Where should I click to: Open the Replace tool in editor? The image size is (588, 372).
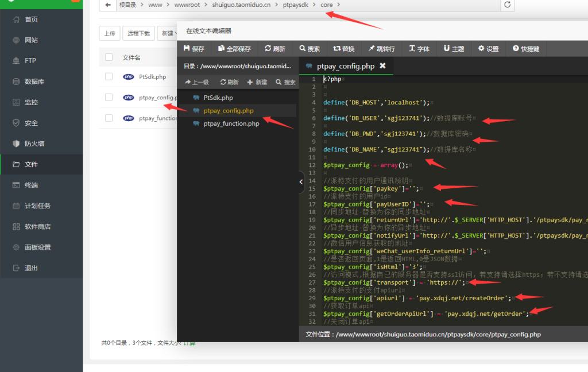(x=344, y=49)
